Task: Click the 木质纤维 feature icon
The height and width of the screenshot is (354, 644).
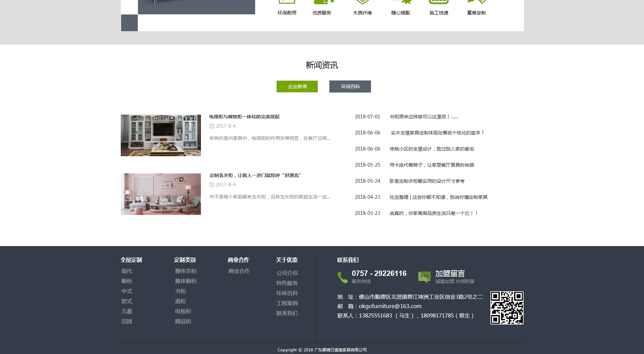Action: point(362,2)
